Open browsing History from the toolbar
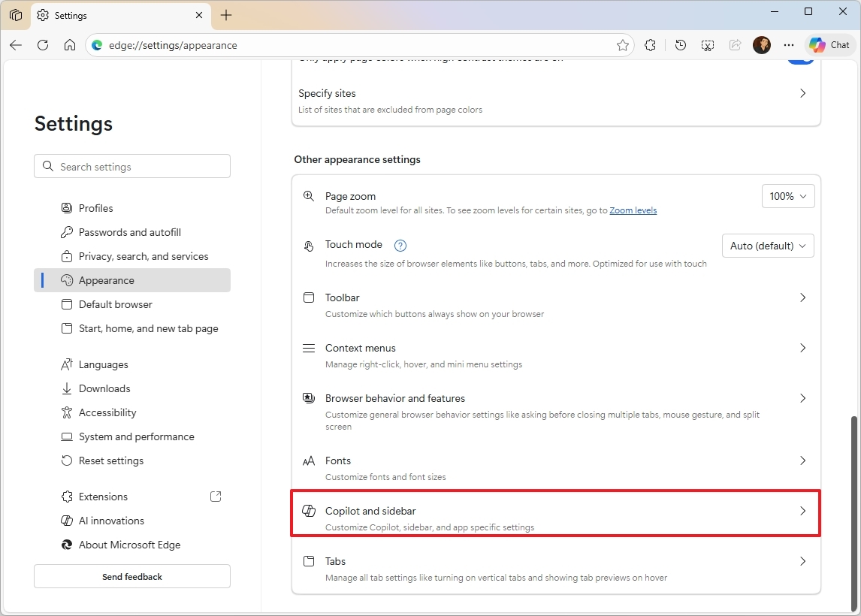The image size is (861, 616). [680, 45]
